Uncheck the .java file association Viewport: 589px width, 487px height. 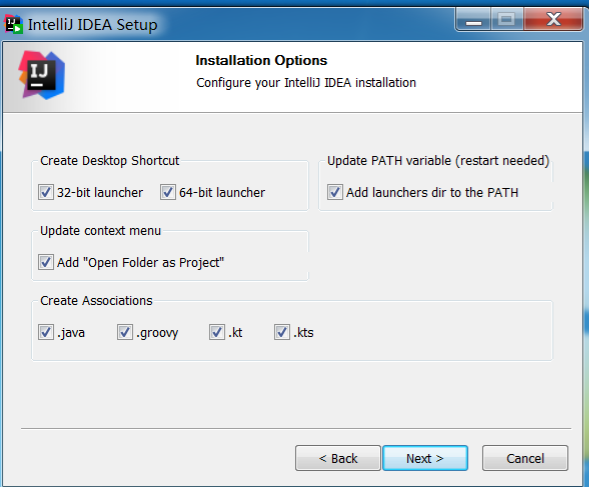(x=46, y=333)
